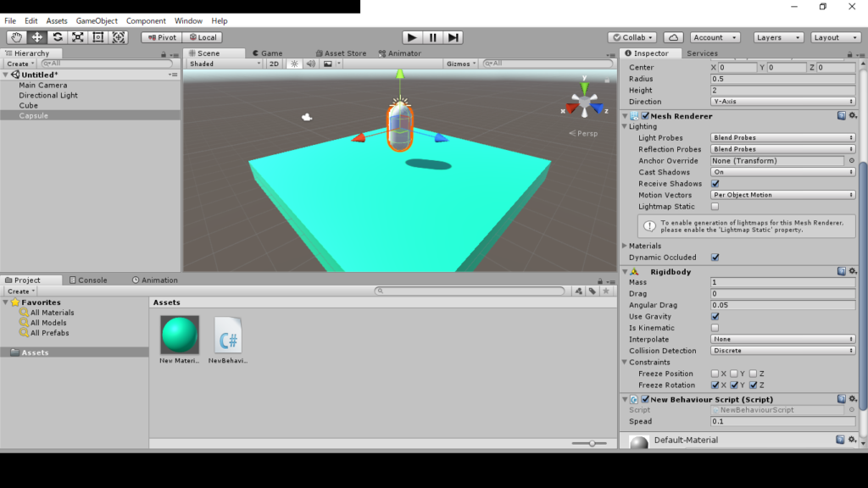Select the Scale tool
The image size is (868, 488).
(78, 37)
